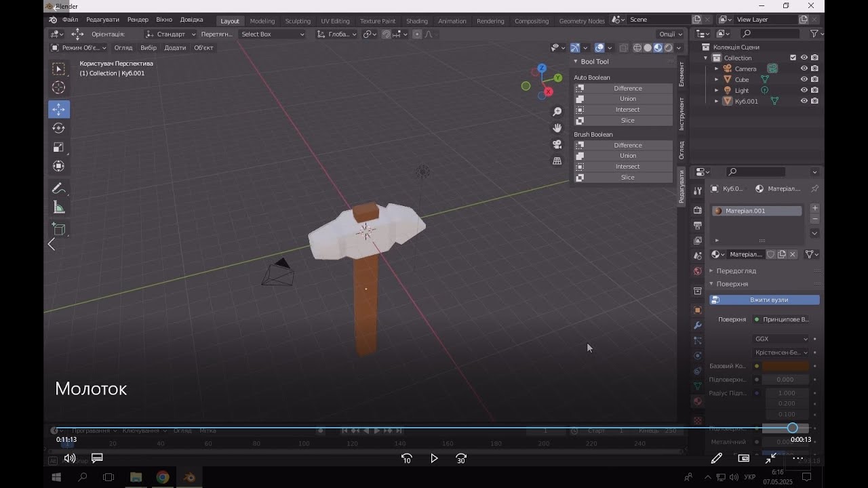This screenshot has height=488, width=868.
Task: Open the View Layer properties tab
Action: pos(697,241)
